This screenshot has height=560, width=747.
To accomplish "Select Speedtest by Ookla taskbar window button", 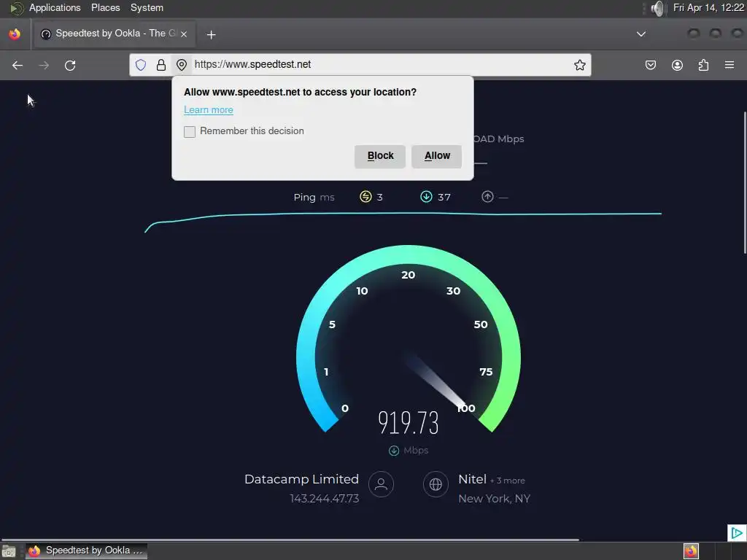I will [87, 551].
